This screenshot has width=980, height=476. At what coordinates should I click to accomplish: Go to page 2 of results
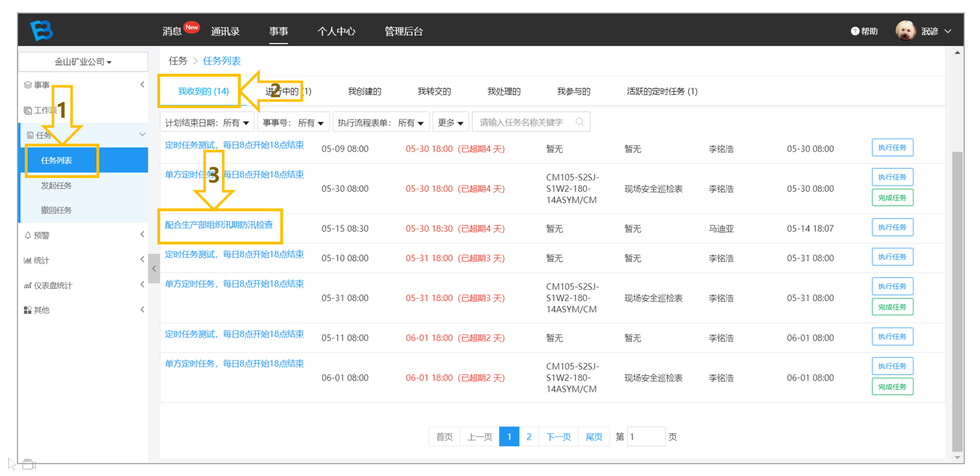coord(529,437)
